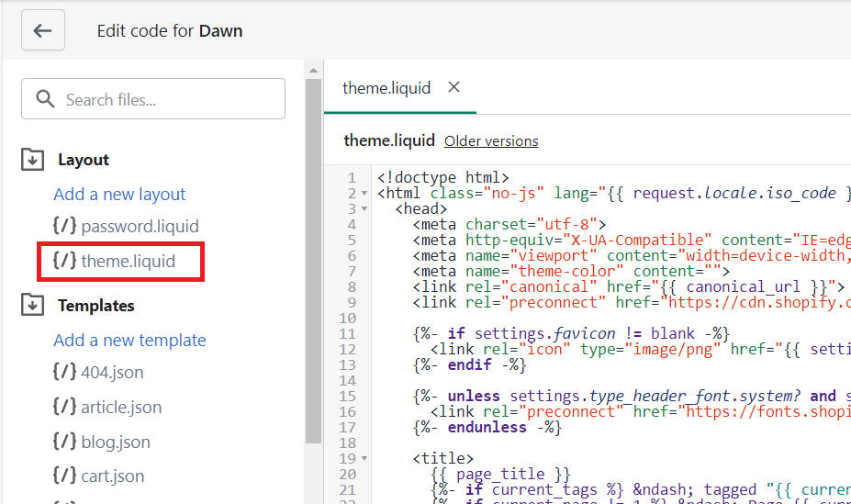Click the back arrow button

pos(43,30)
